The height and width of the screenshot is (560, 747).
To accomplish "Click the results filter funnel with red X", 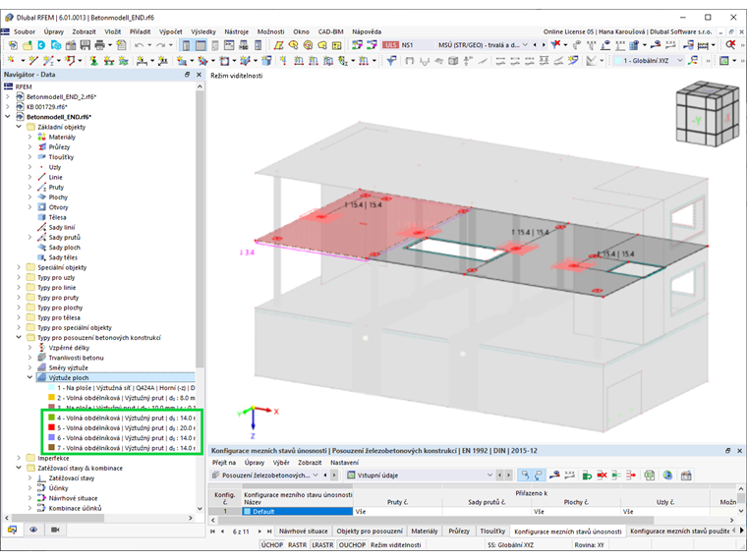I will pos(555,45).
